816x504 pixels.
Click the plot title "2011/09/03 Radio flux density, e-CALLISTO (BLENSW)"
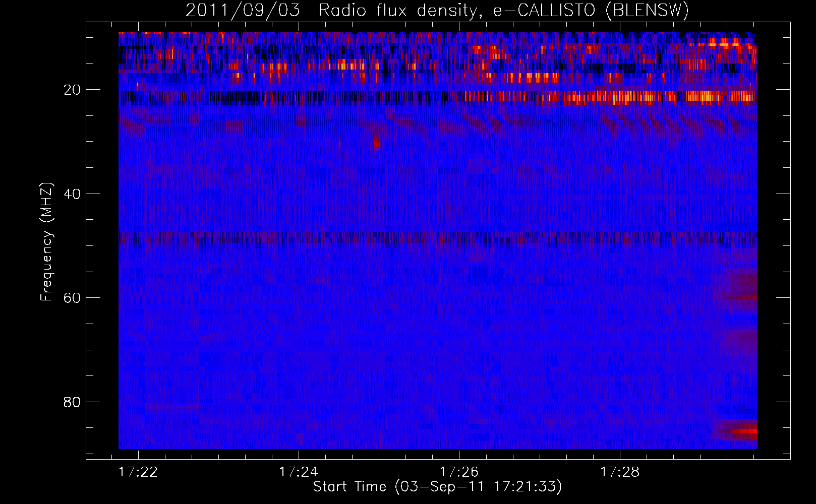[437, 10]
